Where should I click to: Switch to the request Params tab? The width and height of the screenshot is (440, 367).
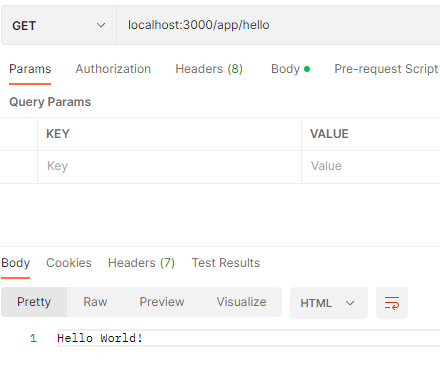(x=30, y=69)
